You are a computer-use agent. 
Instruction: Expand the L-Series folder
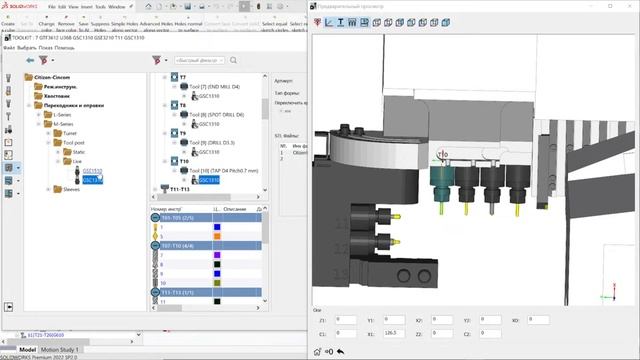pyautogui.click(x=39, y=115)
